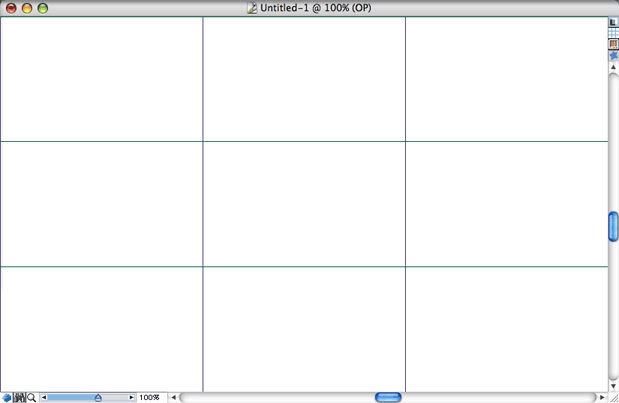Screen dimensions: 619x403
Task: Click the horizontal scrollbar right arrow
Action: [602, 397]
